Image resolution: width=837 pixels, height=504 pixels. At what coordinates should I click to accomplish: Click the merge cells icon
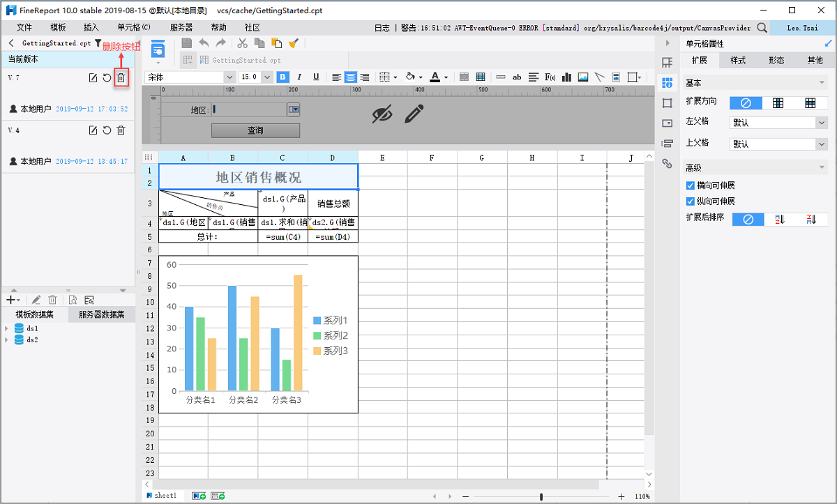tap(464, 77)
